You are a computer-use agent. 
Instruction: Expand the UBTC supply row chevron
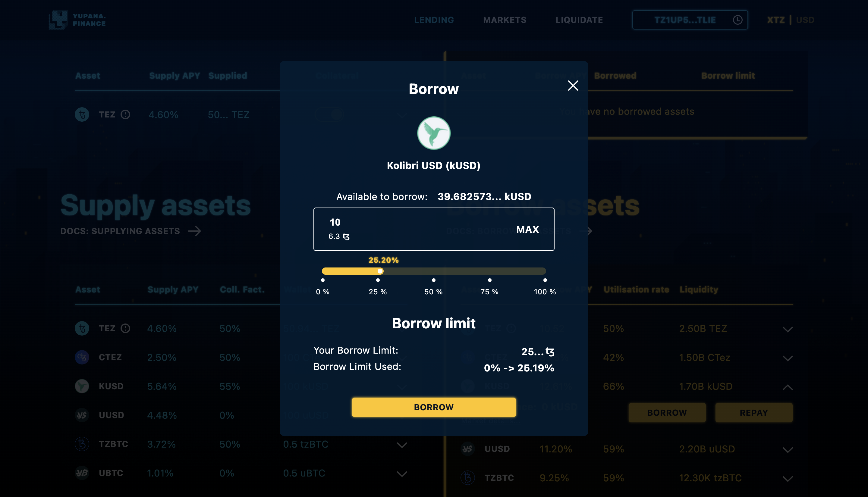(x=402, y=474)
